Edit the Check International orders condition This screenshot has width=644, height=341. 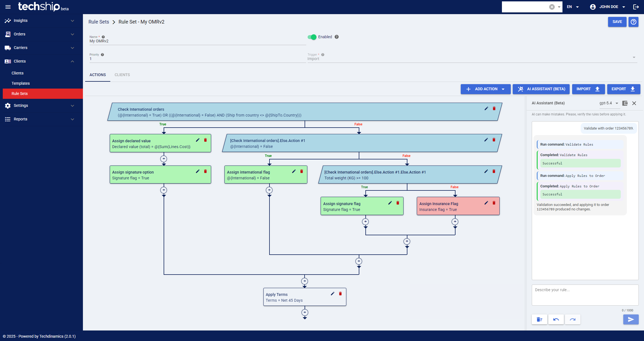pos(486,108)
